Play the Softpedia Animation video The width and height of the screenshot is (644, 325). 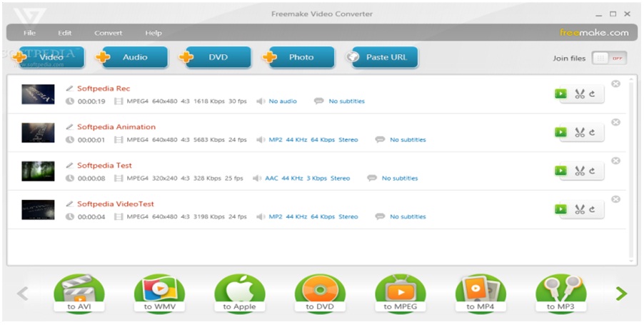coord(560,132)
